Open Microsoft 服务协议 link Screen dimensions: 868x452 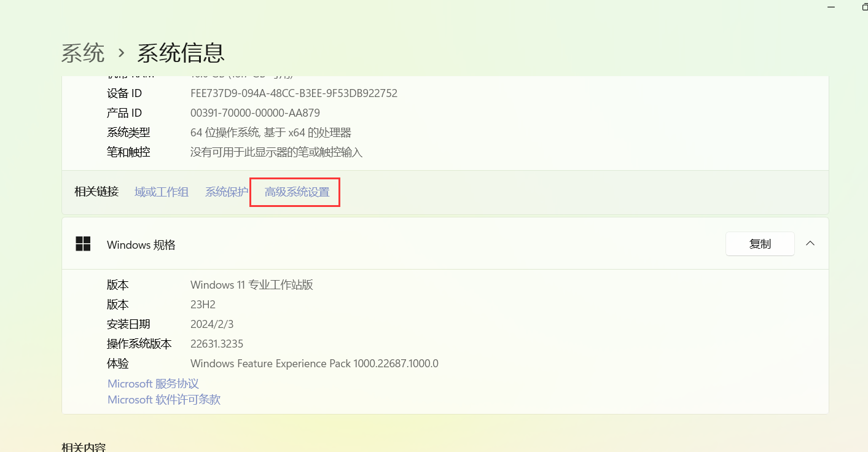point(153,384)
